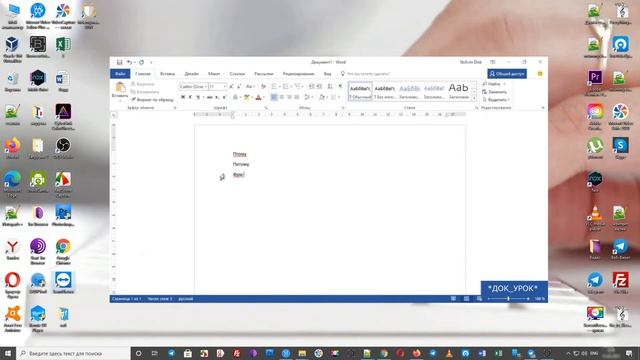Switch to the Ссылки tab
Viewport: 640px width, 360px height.
click(x=237, y=74)
